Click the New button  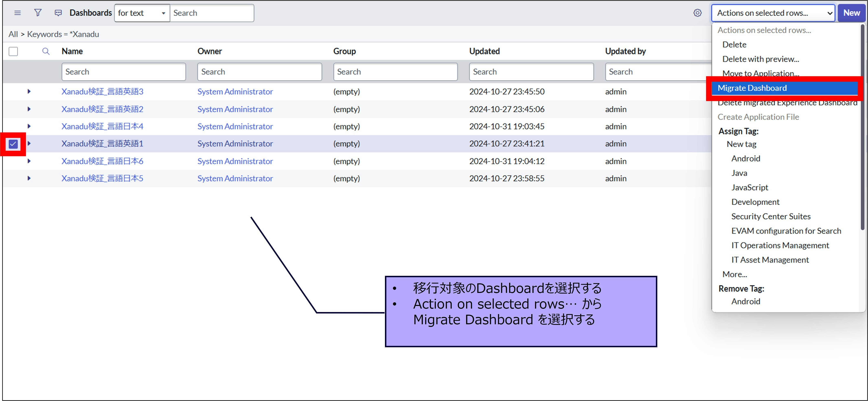point(852,13)
